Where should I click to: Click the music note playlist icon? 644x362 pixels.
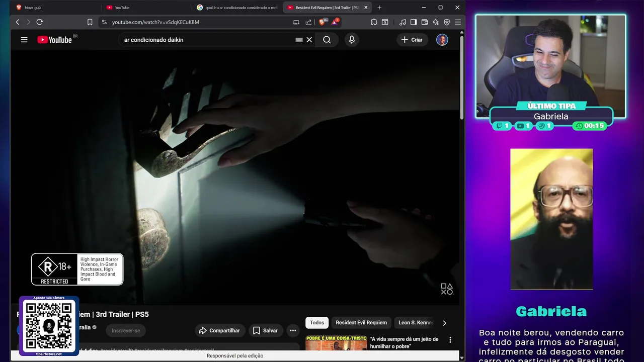pos(403,22)
